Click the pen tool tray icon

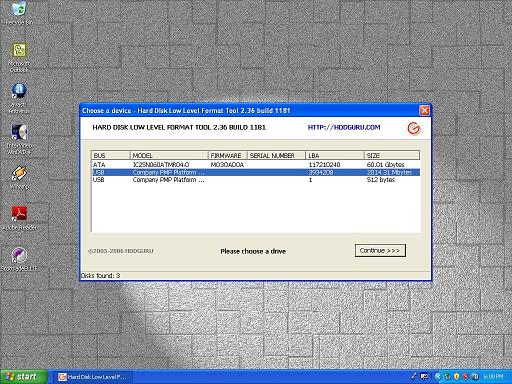point(414,377)
